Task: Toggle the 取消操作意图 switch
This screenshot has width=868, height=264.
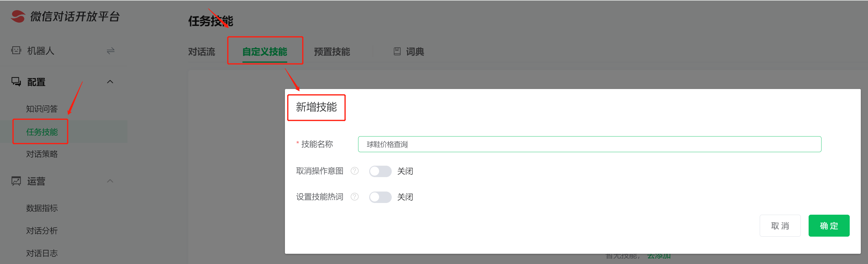Action: [380, 171]
